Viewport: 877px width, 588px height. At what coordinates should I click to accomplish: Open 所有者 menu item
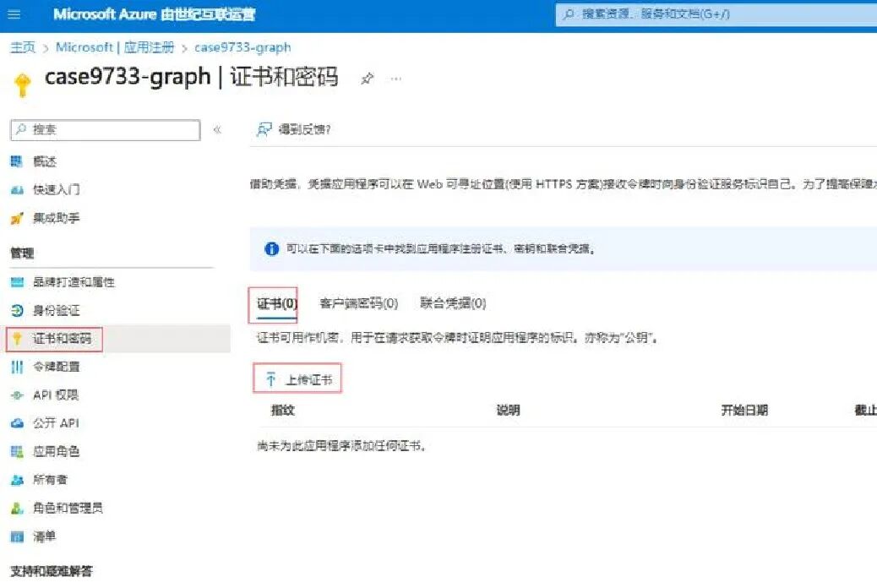[50, 480]
